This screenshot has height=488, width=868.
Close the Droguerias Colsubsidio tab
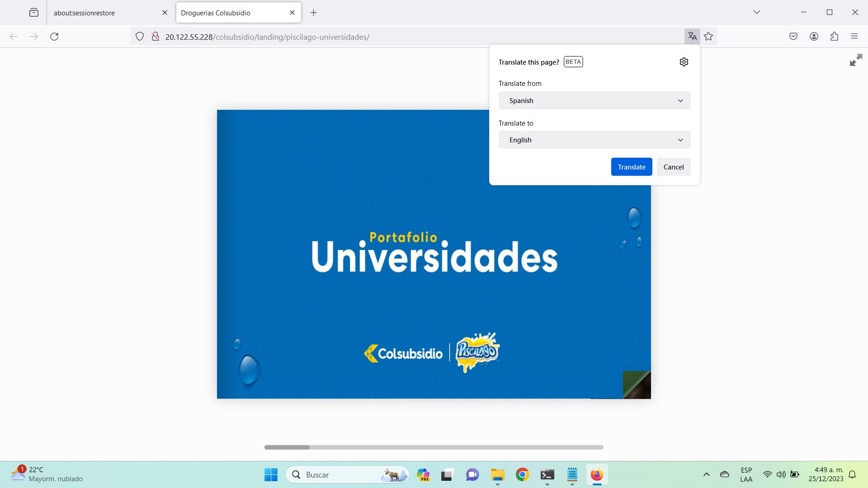point(292,13)
